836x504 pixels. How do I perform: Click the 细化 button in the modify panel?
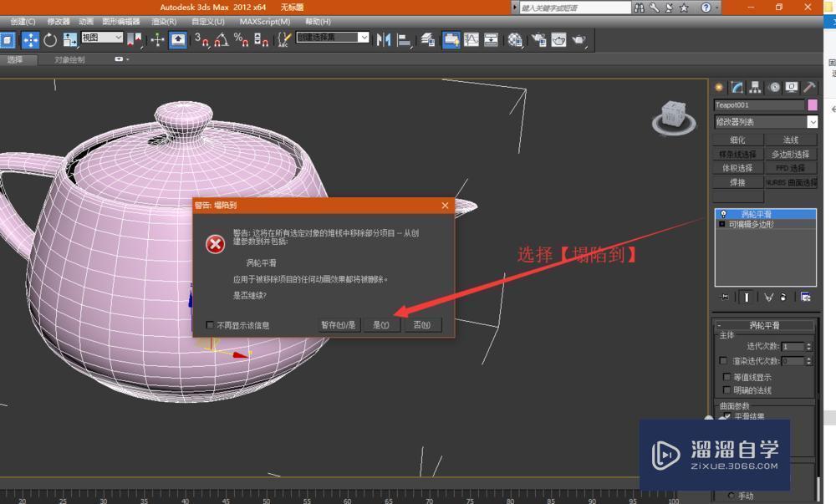pos(739,139)
